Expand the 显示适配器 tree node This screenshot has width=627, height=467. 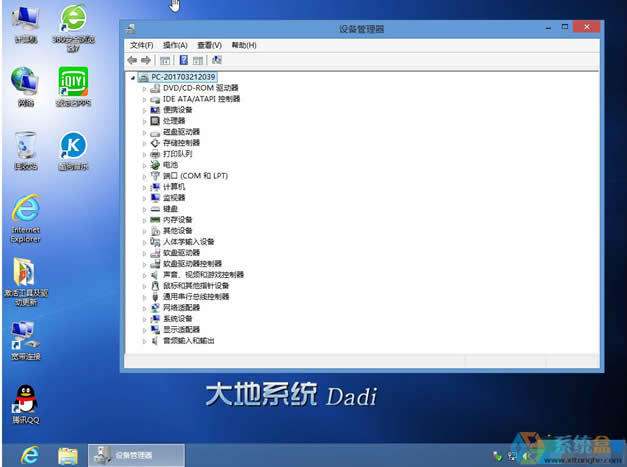click(x=144, y=330)
